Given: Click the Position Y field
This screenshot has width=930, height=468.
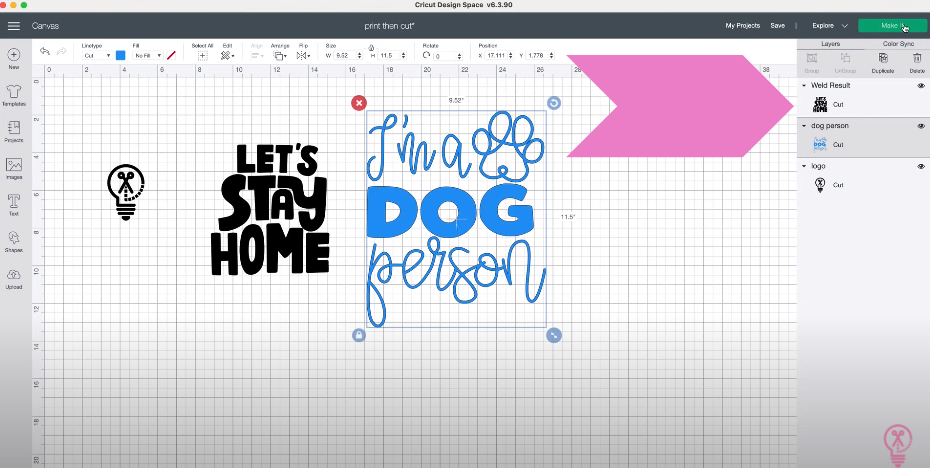Looking at the screenshot, I should (x=537, y=55).
